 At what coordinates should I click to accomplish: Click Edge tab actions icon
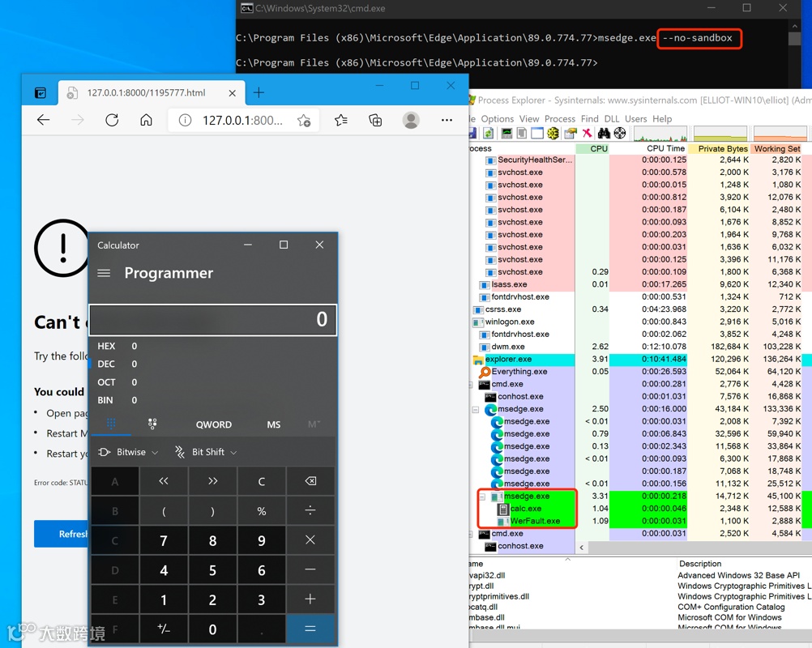[x=41, y=92]
